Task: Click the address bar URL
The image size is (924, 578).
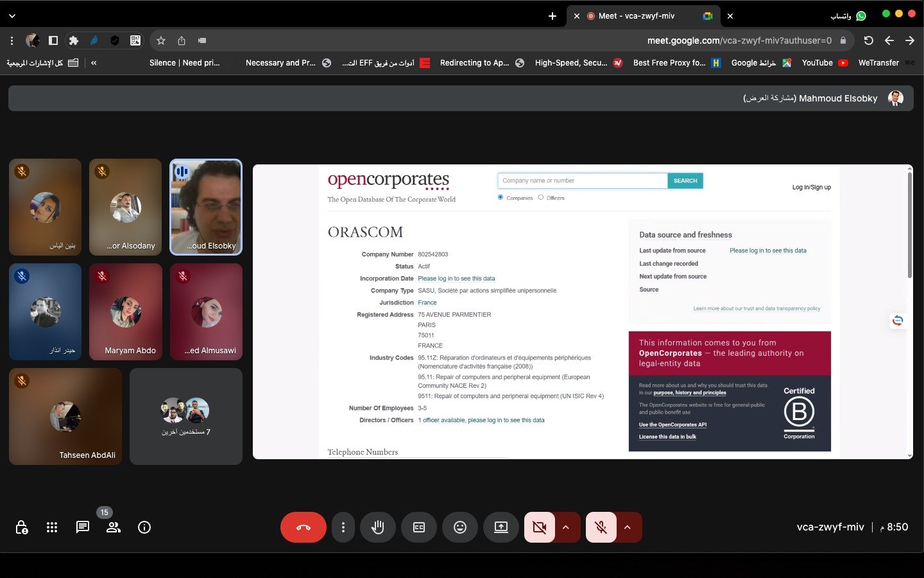Action: point(739,40)
